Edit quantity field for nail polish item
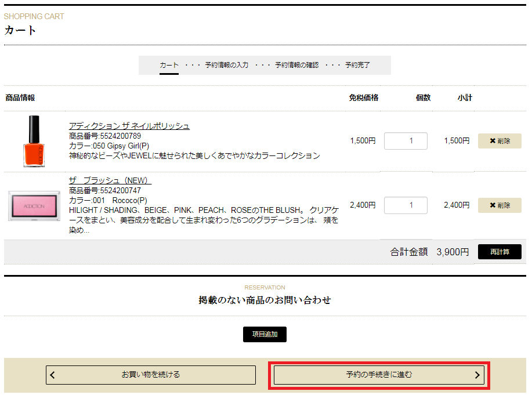Viewport: 532px width, 402px height. point(406,141)
